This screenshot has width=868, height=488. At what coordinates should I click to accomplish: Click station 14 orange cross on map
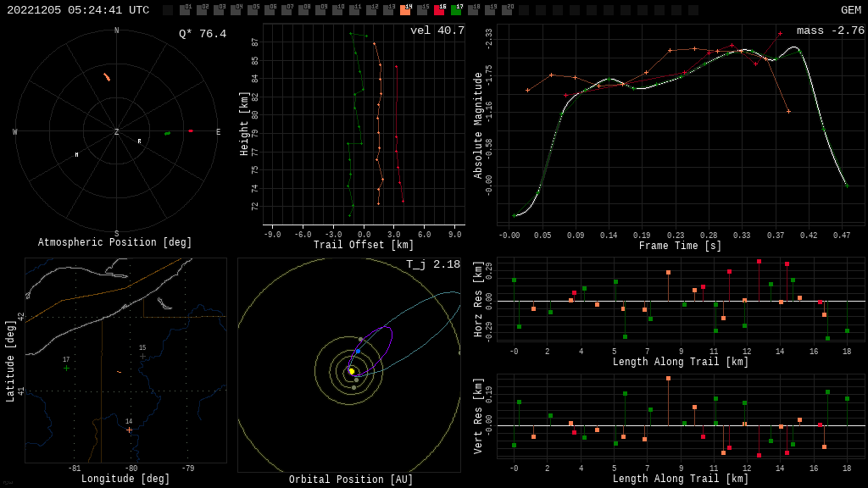(129, 430)
